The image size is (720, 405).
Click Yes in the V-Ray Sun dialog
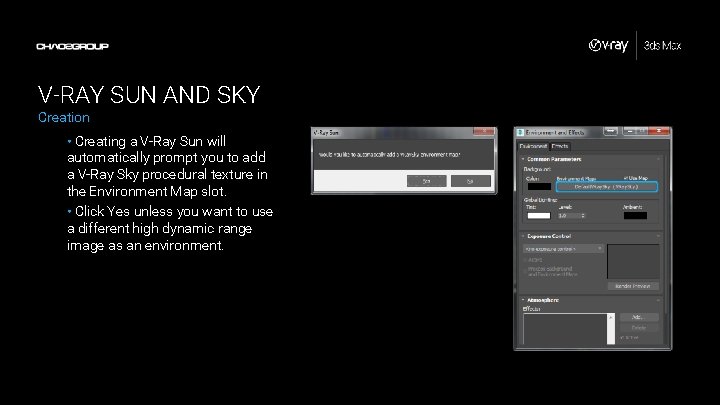point(426,181)
